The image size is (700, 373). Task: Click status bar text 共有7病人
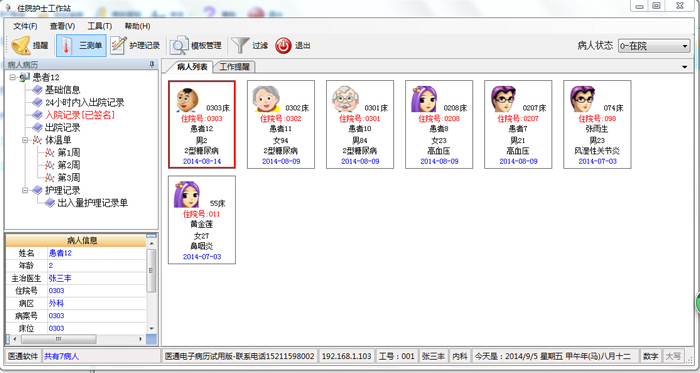click(61, 356)
